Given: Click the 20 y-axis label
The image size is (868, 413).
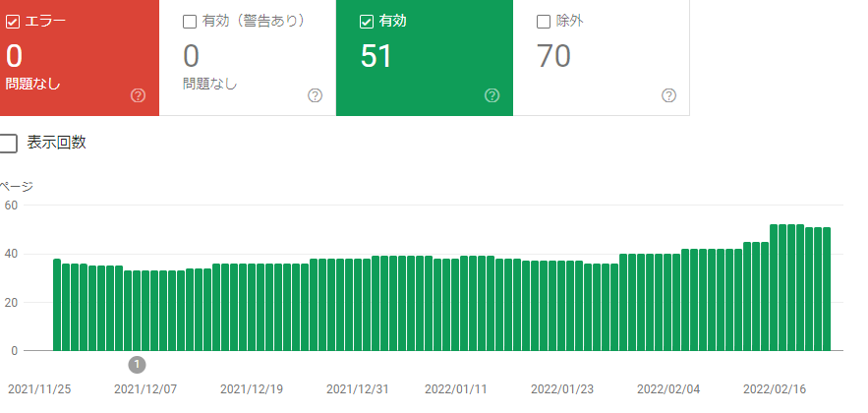Looking at the screenshot, I should (11, 303).
